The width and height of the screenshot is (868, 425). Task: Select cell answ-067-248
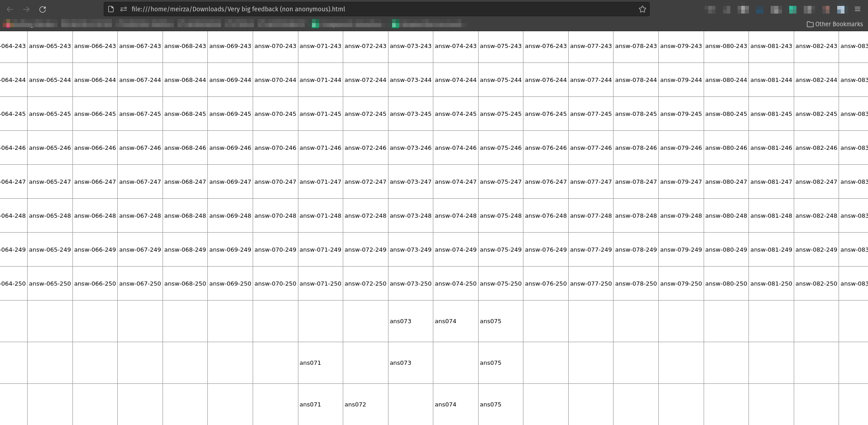(140, 215)
